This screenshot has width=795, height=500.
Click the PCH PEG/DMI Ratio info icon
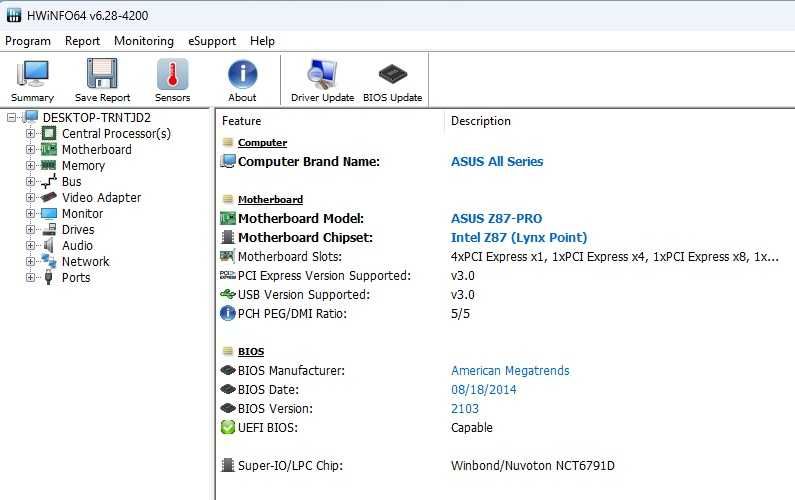pyautogui.click(x=228, y=313)
